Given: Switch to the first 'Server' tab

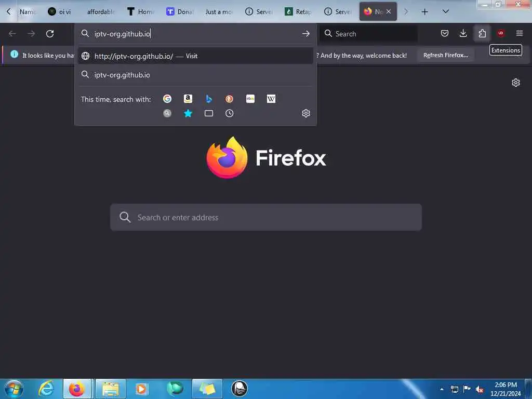Looking at the screenshot, I should 259,12.
